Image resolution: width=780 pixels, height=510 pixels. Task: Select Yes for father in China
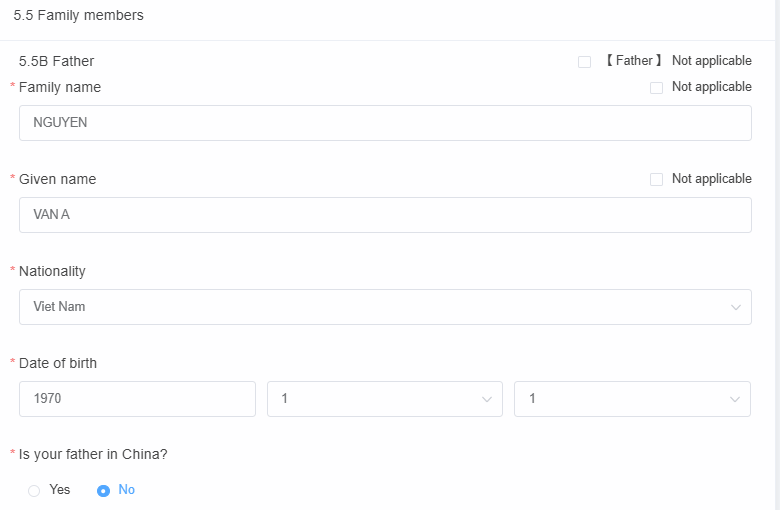[x=34, y=491]
